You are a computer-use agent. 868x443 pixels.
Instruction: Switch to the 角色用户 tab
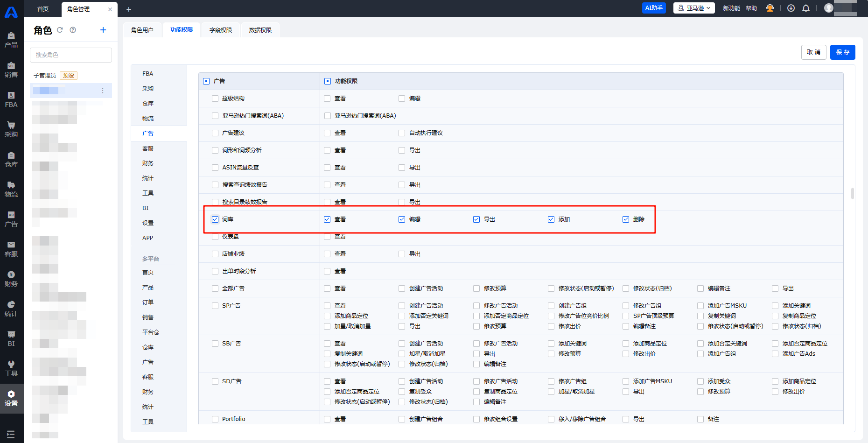(142, 30)
